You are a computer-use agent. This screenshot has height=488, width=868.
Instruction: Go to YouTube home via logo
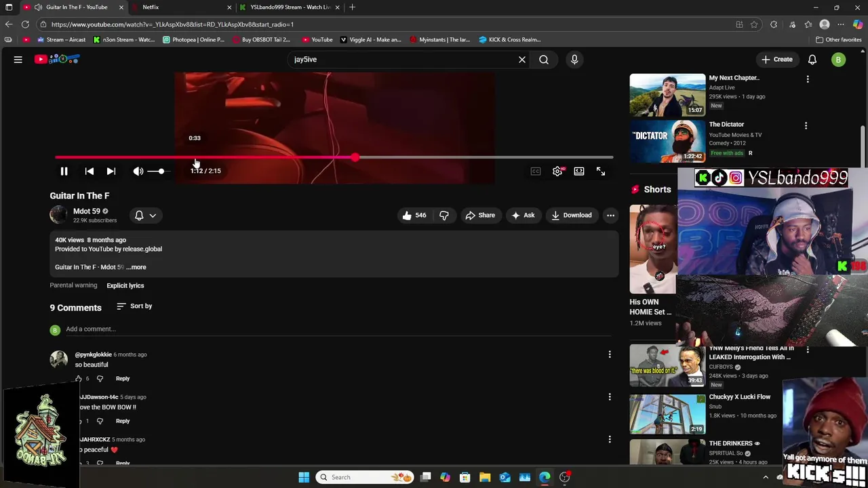pyautogui.click(x=57, y=60)
